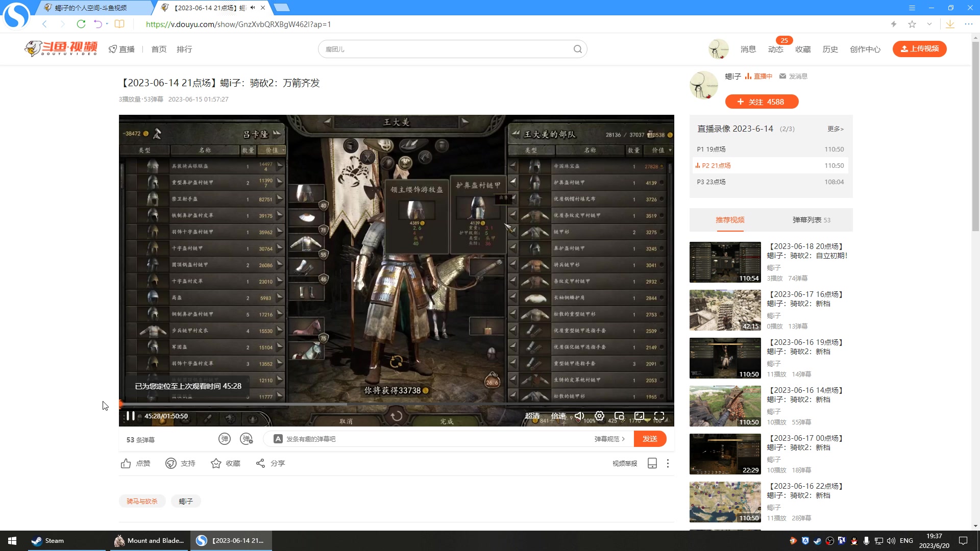Play P1 19点场 from playlist
The width and height of the screenshot is (980, 551).
tap(770, 149)
